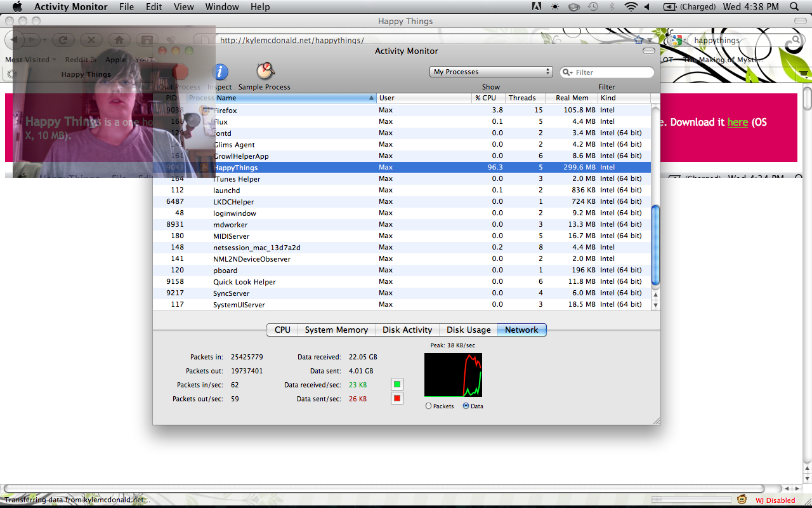Switch to the System Memory tab
The image size is (812, 508).
(336, 330)
